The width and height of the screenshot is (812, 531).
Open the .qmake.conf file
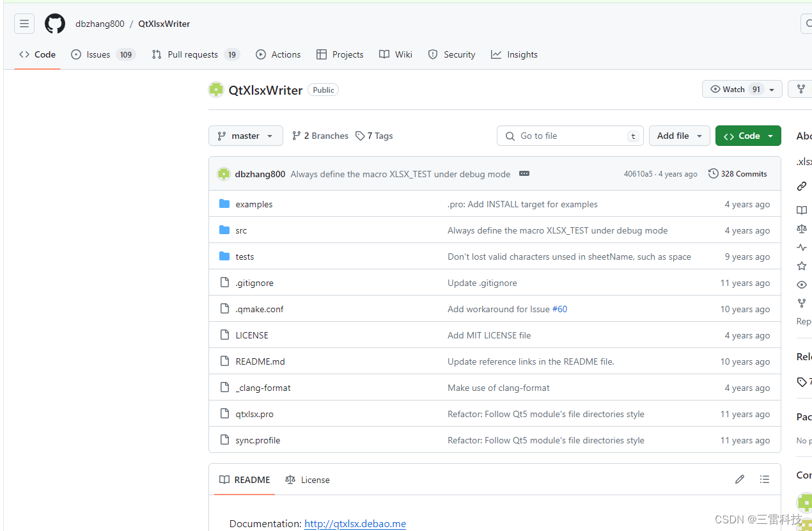click(x=260, y=309)
